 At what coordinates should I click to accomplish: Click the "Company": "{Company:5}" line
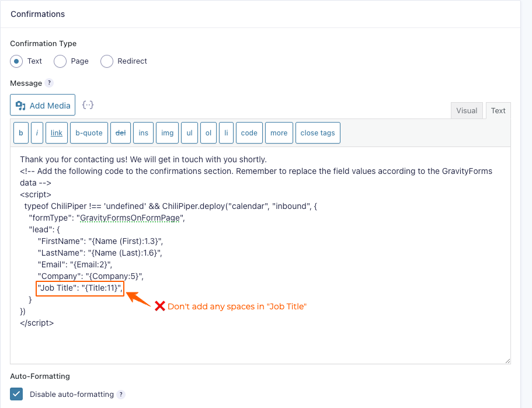pos(91,276)
